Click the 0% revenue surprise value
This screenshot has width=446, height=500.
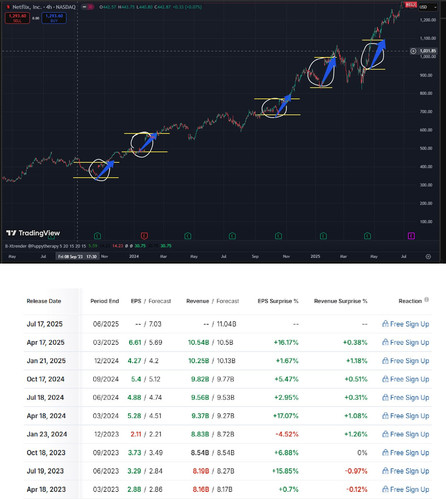pos(362,453)
